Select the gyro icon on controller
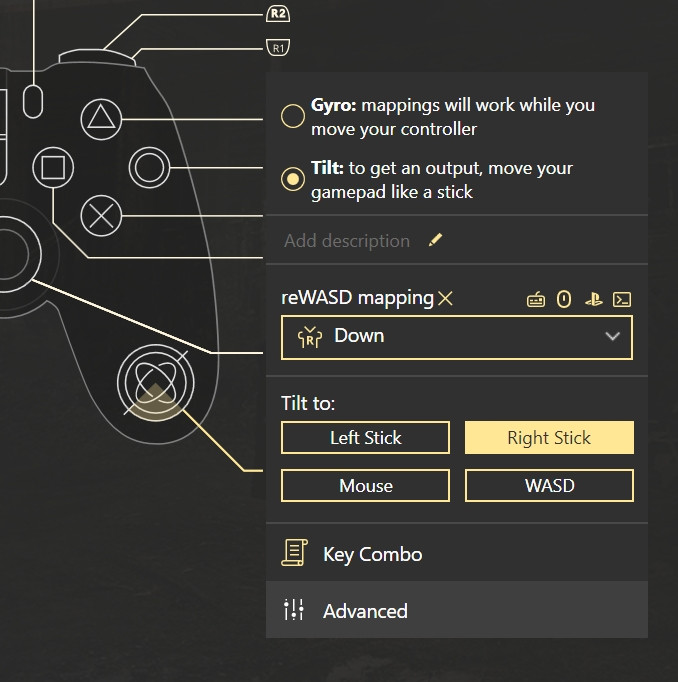Viewport: 678px width, 682px height. (x=156, y=383)
